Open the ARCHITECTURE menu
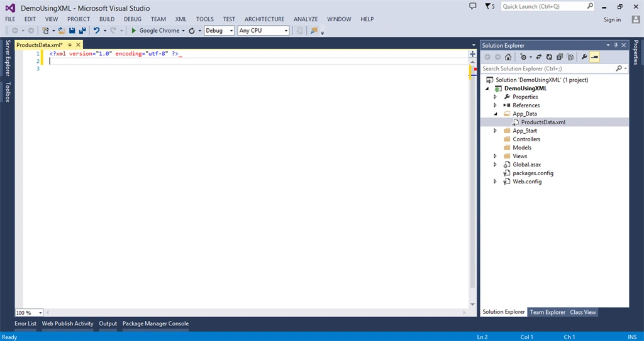Screen dimensions: 644x341 [264, 19]
